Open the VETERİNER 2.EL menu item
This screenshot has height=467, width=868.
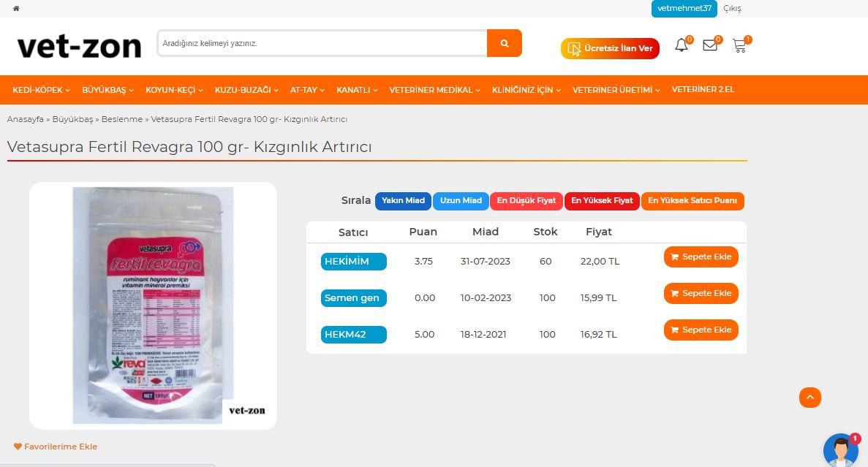click(703, 89)
